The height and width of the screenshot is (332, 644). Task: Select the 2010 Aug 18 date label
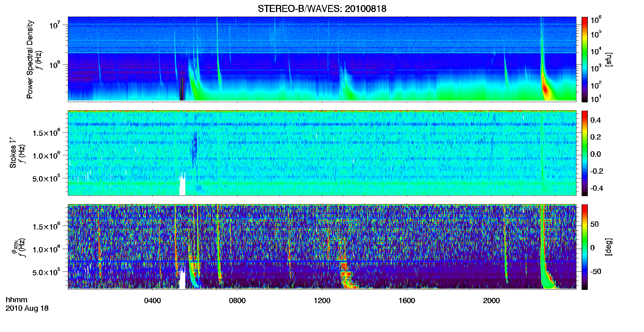point(27,308)
